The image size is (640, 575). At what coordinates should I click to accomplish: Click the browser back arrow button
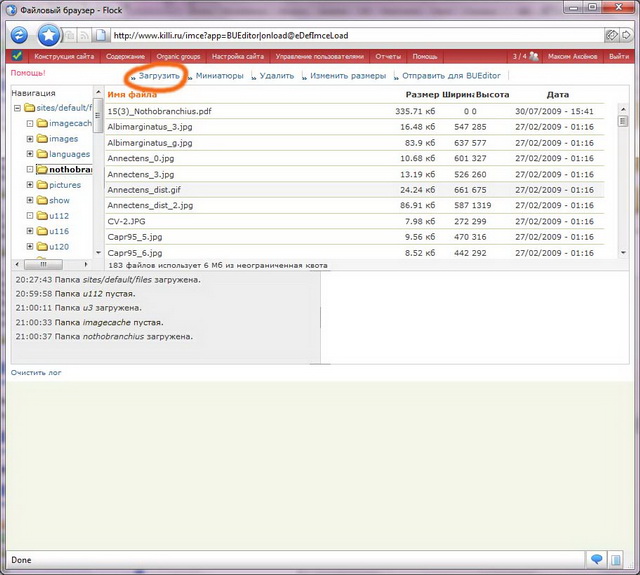tap(19, 35)
